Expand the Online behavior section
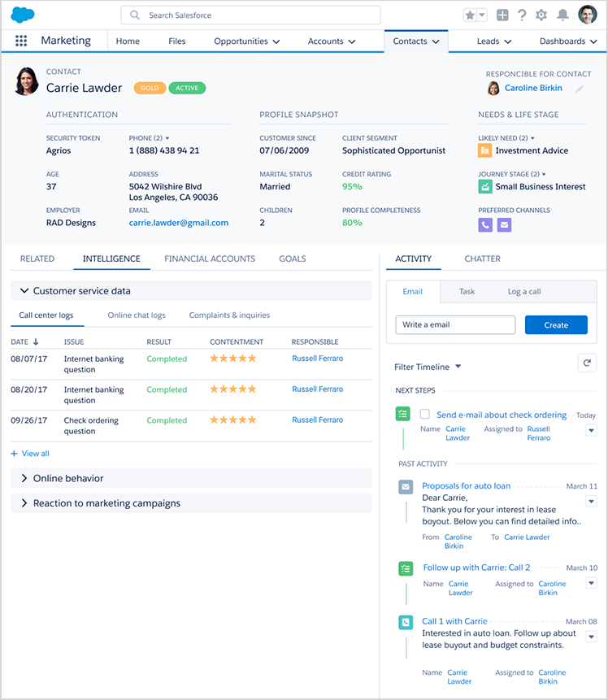 (x=24, y=478)
